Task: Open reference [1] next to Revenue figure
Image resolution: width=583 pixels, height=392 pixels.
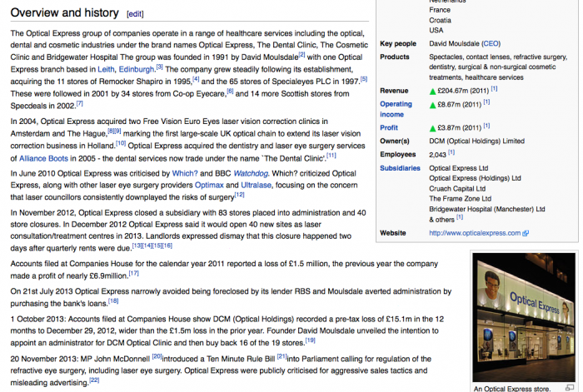Action: (494, 89)
